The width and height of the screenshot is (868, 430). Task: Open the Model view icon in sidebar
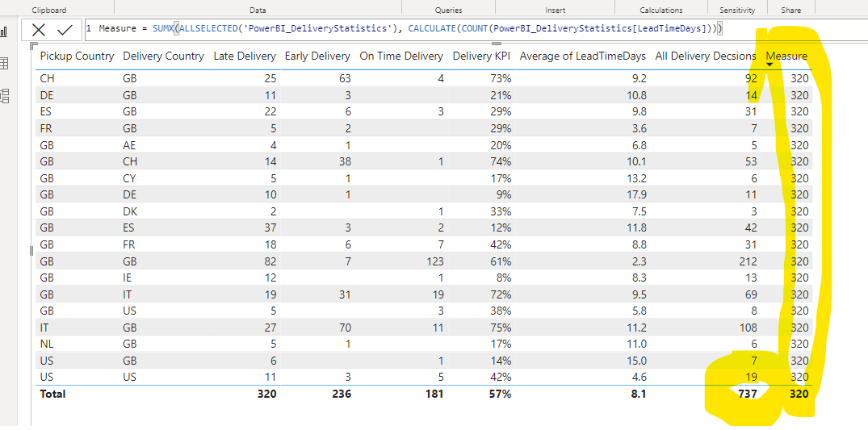4,96
